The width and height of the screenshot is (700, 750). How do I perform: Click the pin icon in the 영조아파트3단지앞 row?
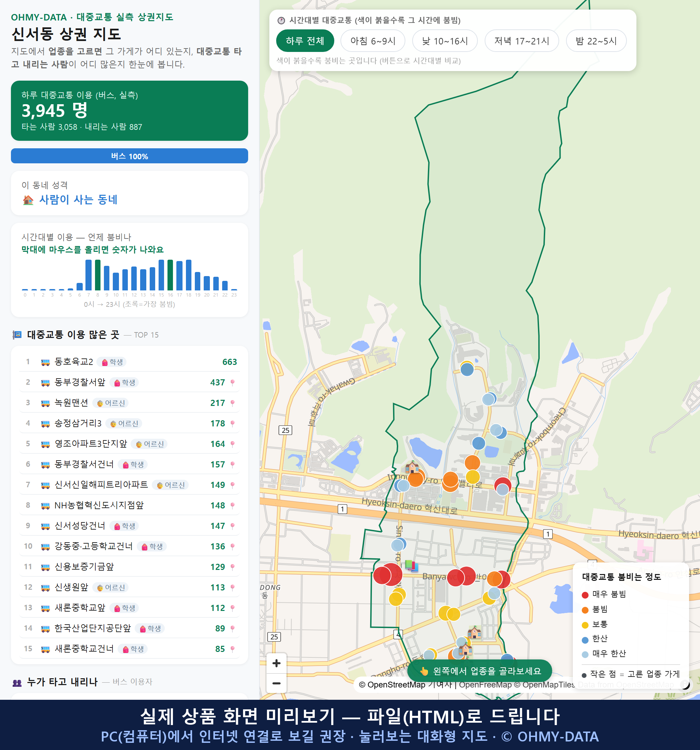click(232, 444)
